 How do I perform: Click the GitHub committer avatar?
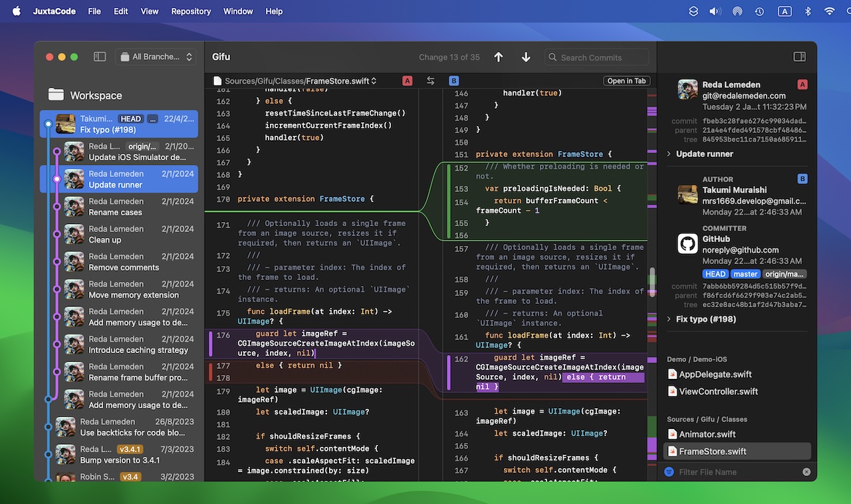687,243
